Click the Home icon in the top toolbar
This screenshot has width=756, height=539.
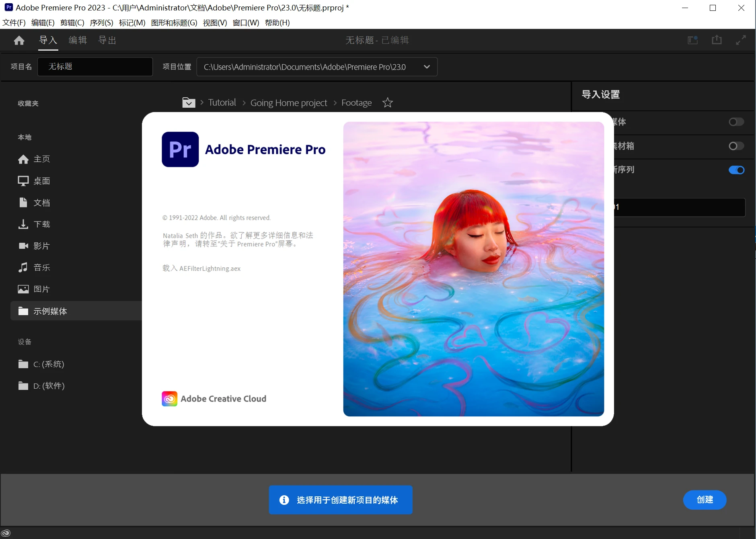[18, 40]
